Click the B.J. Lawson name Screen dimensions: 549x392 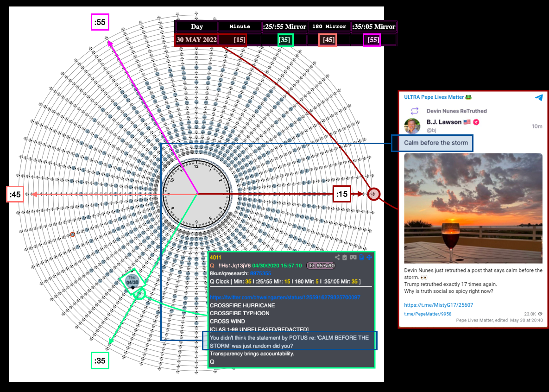tap(444, 122)
